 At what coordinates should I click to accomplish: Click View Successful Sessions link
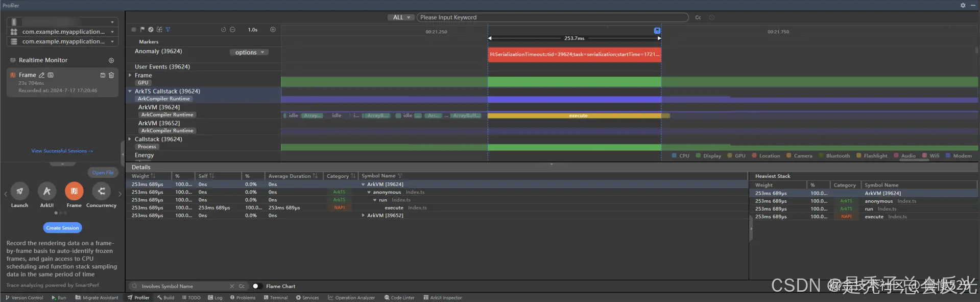[x=62, y=151]
